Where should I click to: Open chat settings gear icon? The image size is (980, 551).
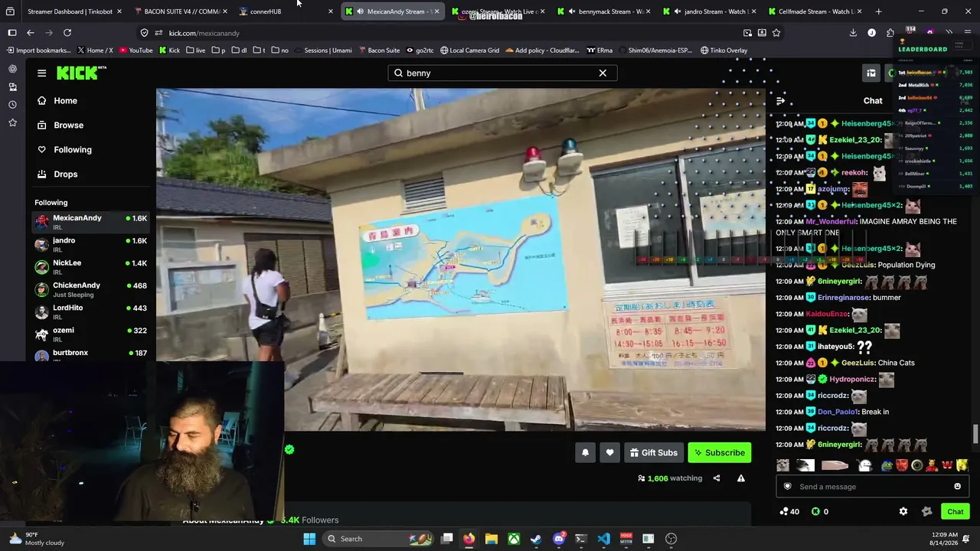(x=903, y=511)
